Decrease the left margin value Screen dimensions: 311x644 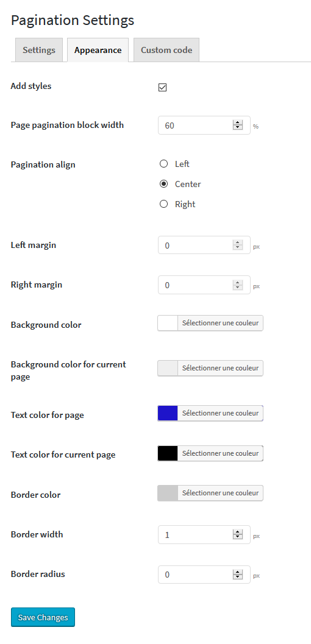238,247
